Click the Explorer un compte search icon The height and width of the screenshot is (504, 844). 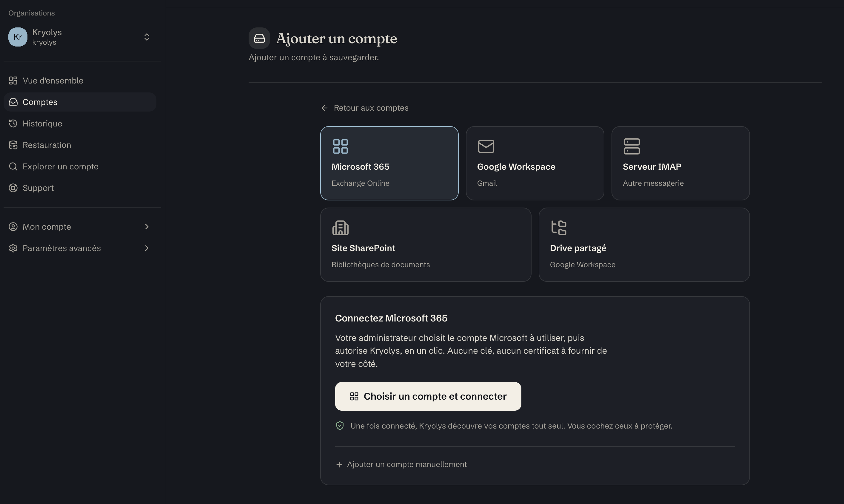[13, 166]
